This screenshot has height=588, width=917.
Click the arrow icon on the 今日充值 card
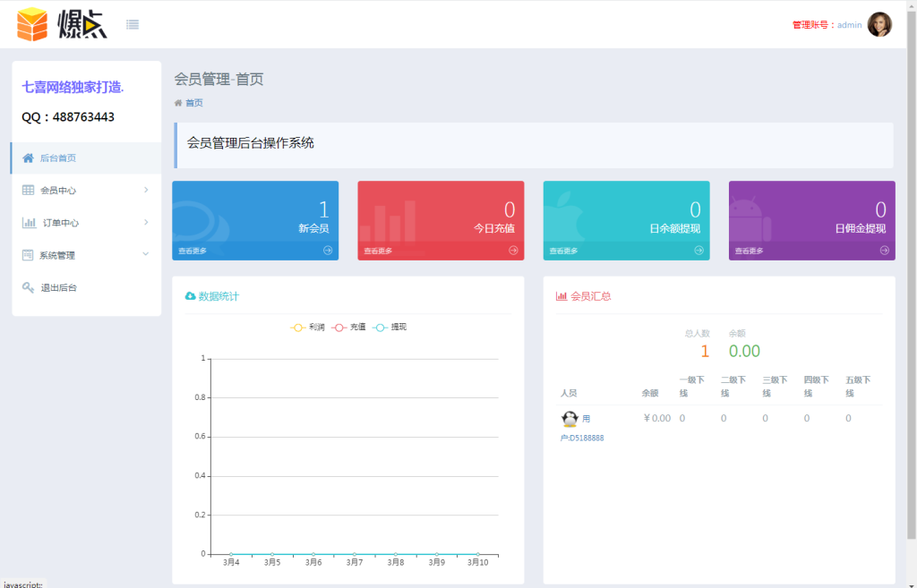[x=512, y=251]
